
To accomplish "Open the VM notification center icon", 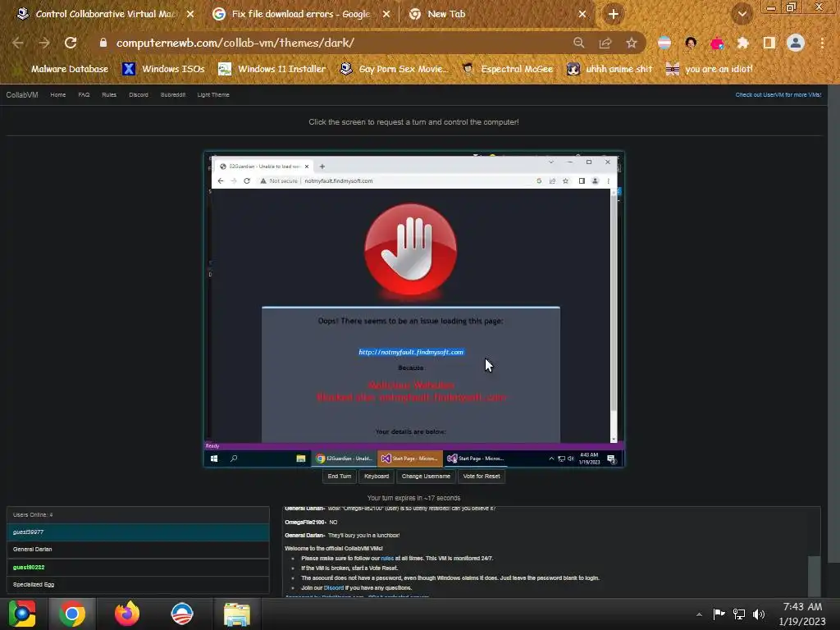I will click(x=612, y=459).
